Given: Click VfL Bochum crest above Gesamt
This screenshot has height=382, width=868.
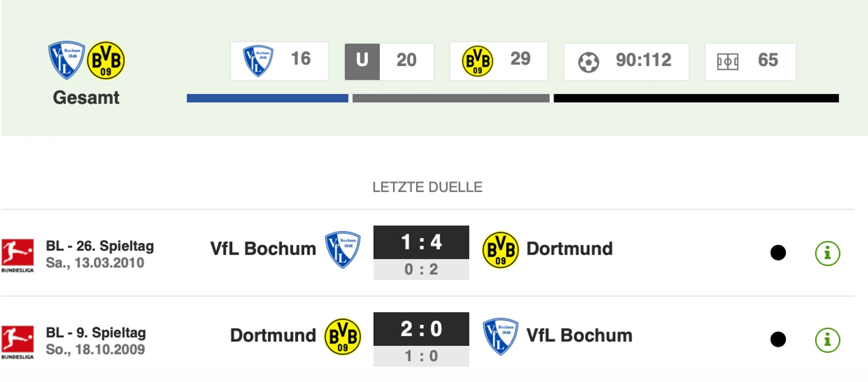Looking at the screenshot, I should [x=67, y=60].
